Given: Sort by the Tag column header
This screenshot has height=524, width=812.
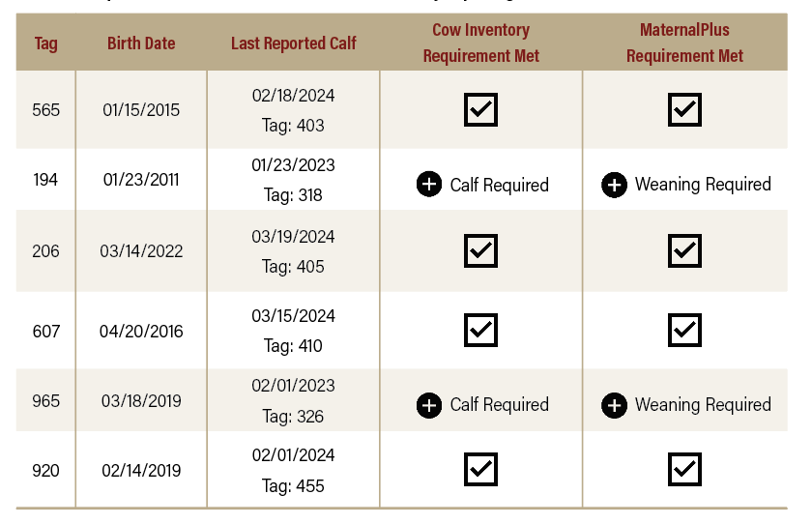Looking at the screenshot, I should tap(45, 44).
